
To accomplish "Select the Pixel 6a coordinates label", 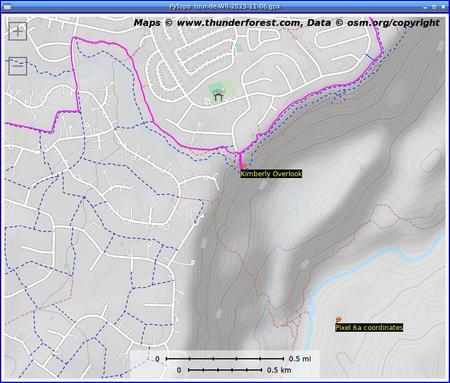I will click(x=369, y=327).
